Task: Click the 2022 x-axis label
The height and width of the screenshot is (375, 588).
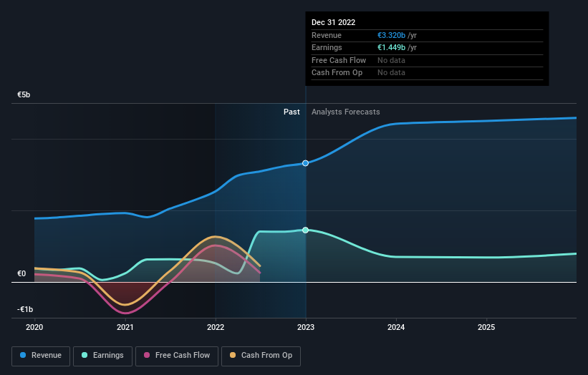Action: pyautogui.click(x=216, y=328)
